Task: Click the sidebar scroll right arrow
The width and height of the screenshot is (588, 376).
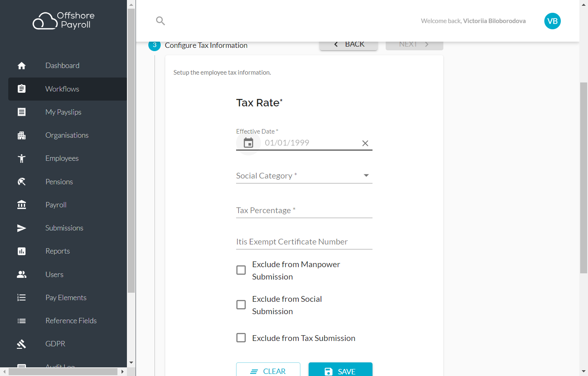Action: [x=122, y=371]
